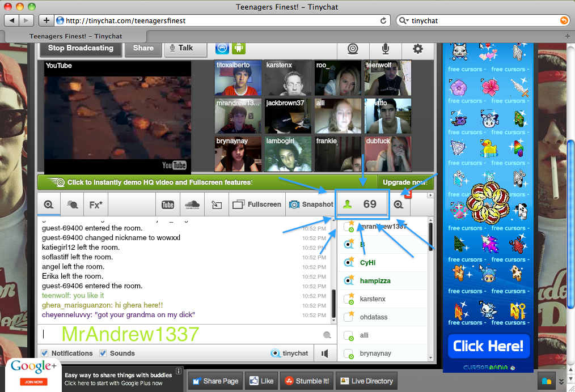Viewport: 575px width, 392px height.
Task: Toggle the microphone icon in top toolbar
Action: click(386, 49)
